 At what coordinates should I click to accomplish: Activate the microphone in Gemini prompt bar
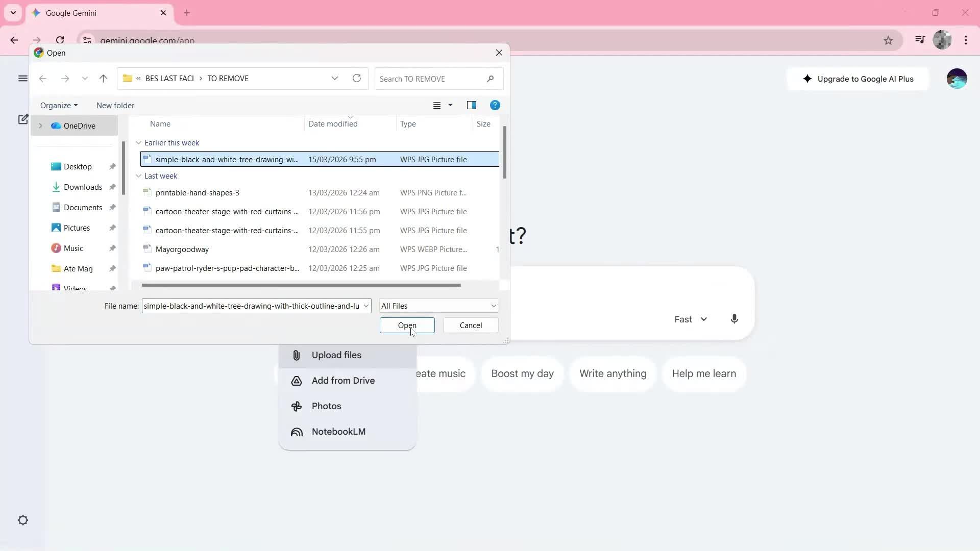point(734,319)
